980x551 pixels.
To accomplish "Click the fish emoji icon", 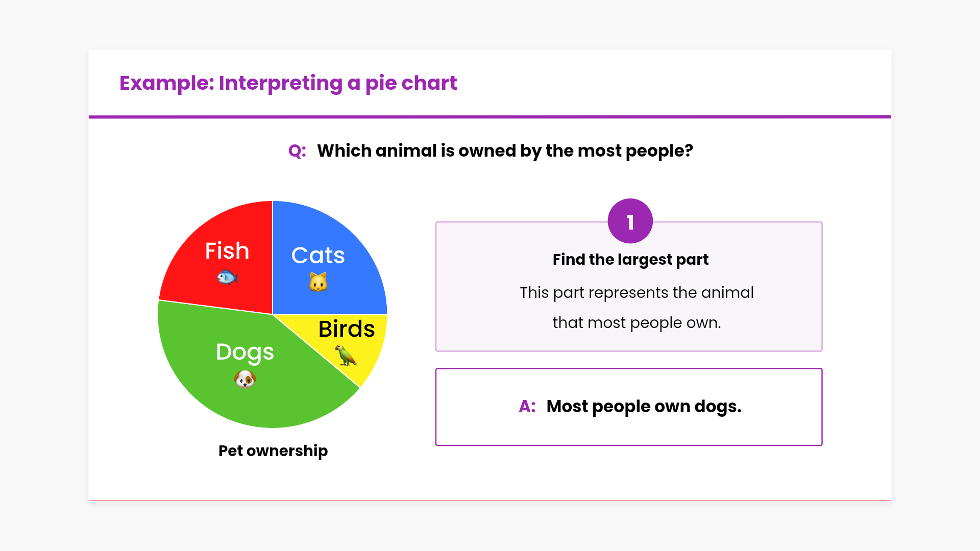I will click(x=227, y=278).
